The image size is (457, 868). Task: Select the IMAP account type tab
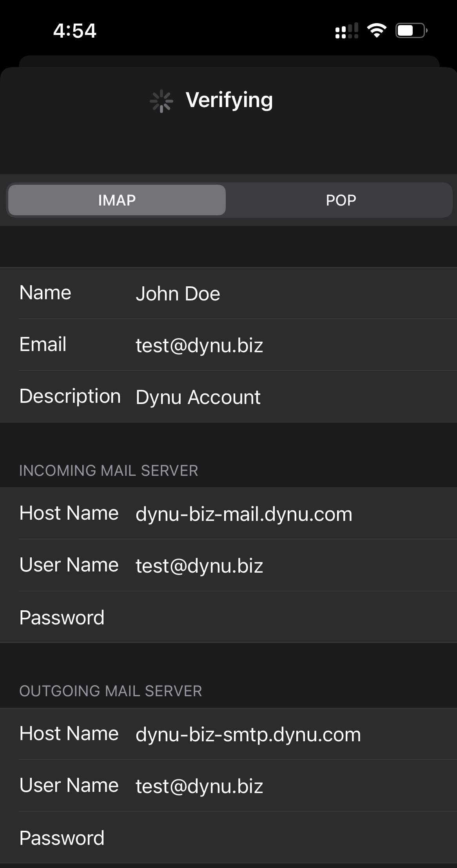point(117,200)
